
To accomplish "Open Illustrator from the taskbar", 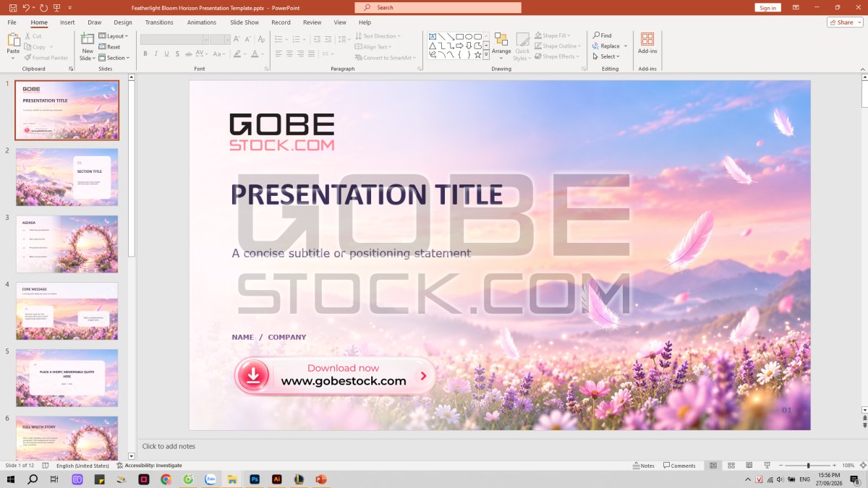I will [276, 479].
